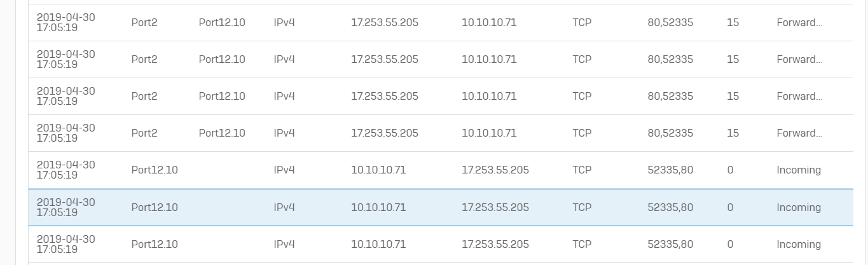The image size is (868, 265).
Task: Click destination 10.10.10.71 in last Forward row
Action: click(x=489, y=133)
